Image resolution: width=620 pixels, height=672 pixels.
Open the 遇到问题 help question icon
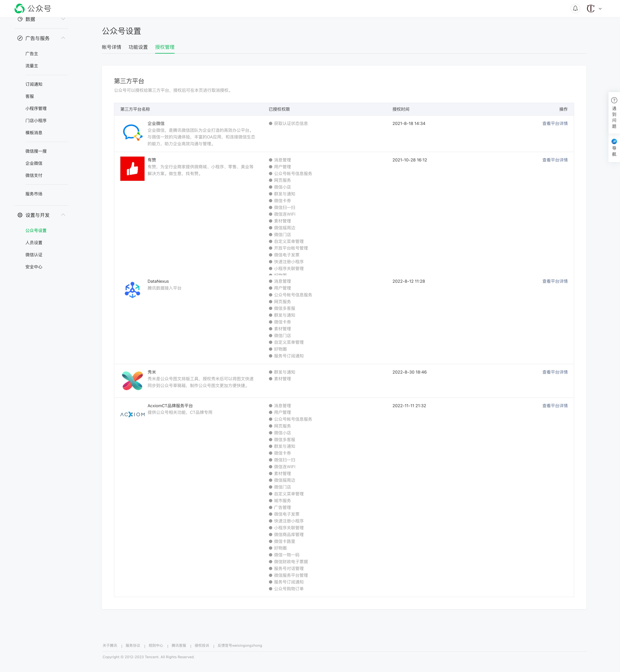(x=614, y=100)
